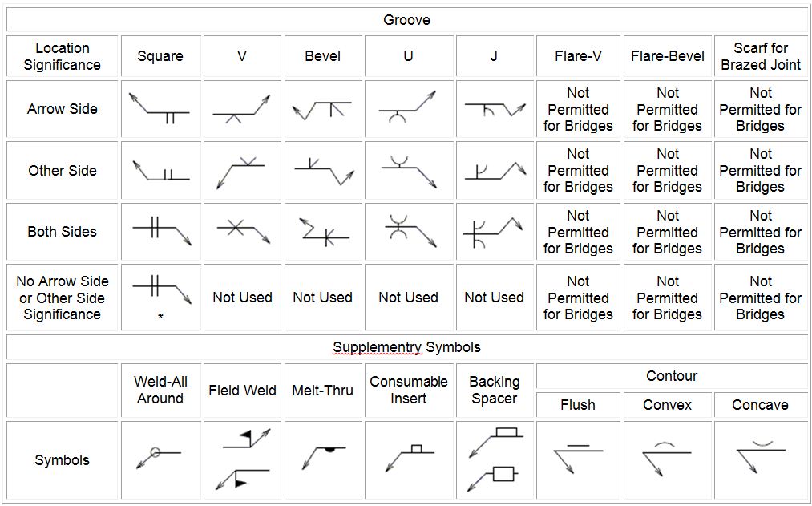Image resolution: width=812 pixels, height=506 pixels.
Task: Select the Arrow Side V groove symbol
Action: click(242, 108)
